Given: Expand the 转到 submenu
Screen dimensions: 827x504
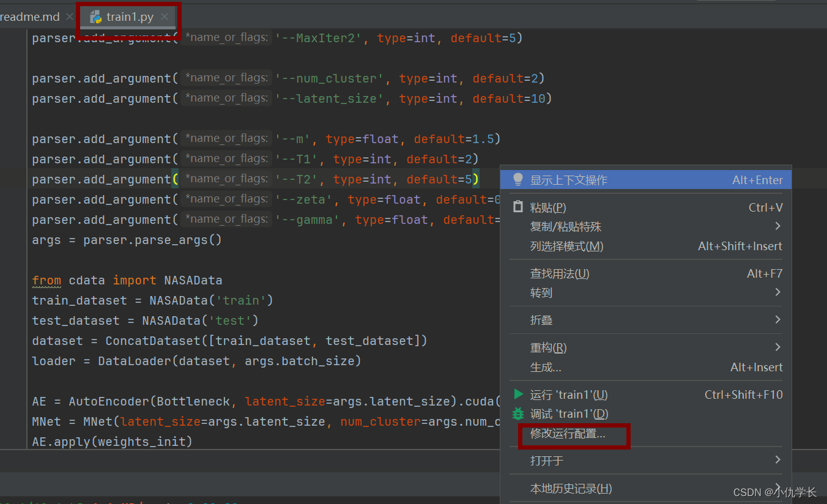Looking at the screenshot, I should [645, 292].
